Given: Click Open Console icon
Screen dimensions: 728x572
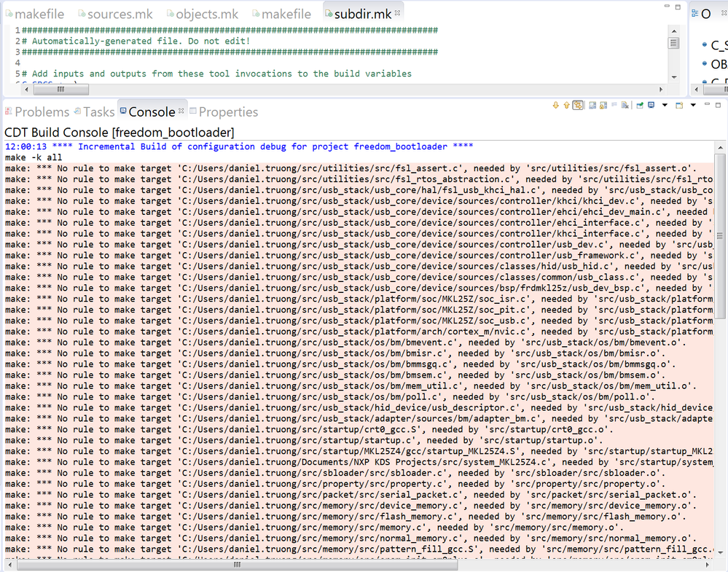Looking at the screenshot, I should click(679, 106).
